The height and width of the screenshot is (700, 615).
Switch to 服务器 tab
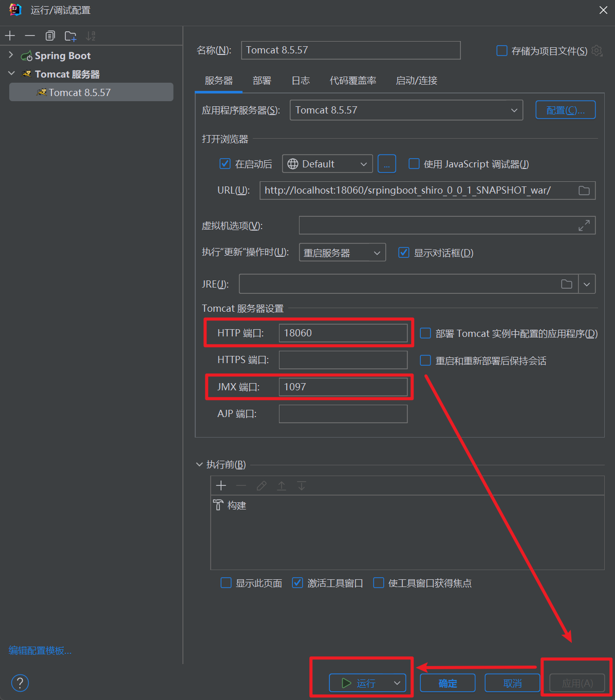pyautogui.click(x=219, y=81)
